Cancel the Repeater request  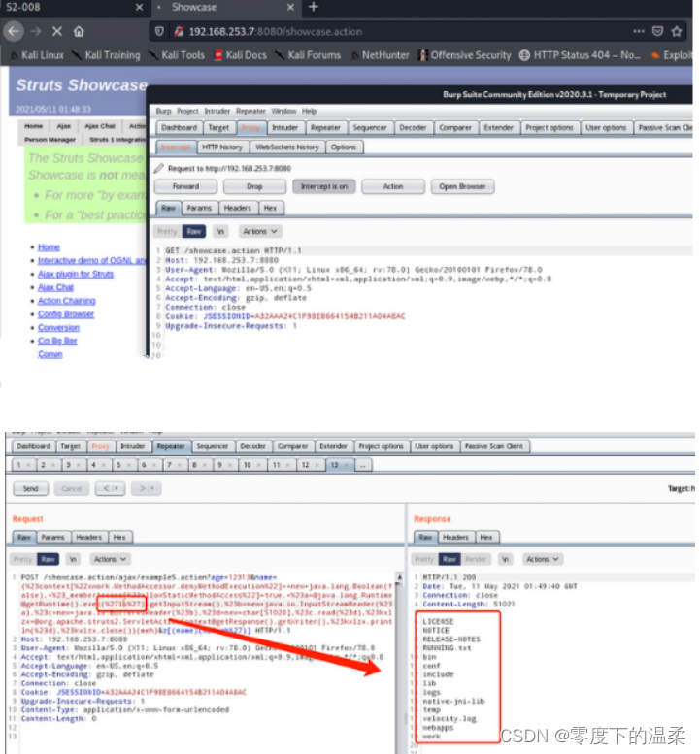[x=72, y=488]
